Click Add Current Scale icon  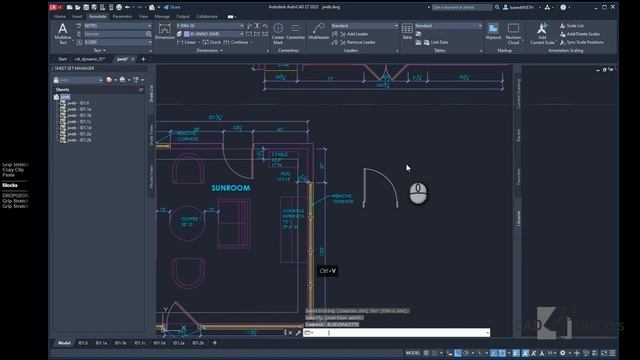click(542, 33)
